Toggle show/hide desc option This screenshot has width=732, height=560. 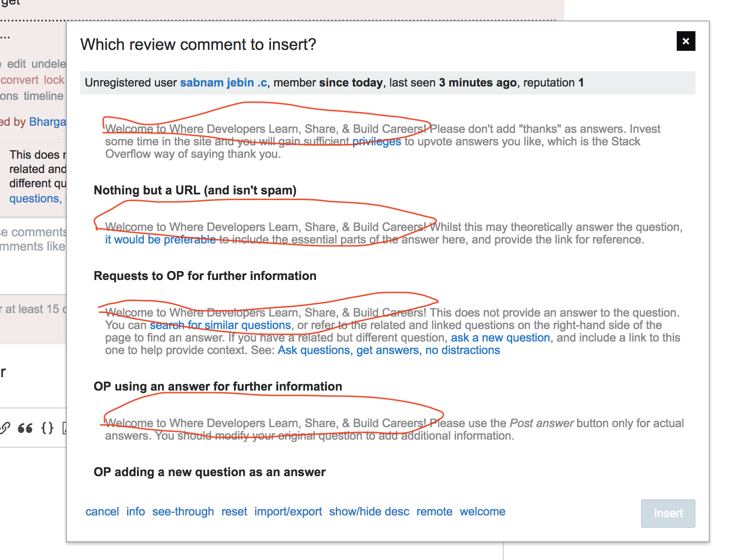pos(369,511)
